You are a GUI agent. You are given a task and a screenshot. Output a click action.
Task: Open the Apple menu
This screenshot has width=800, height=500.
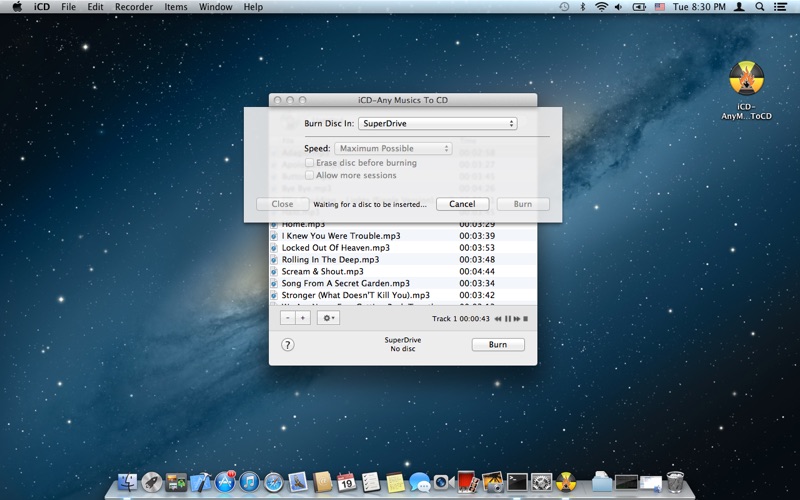pyautogui.click(x=17, y=7)
